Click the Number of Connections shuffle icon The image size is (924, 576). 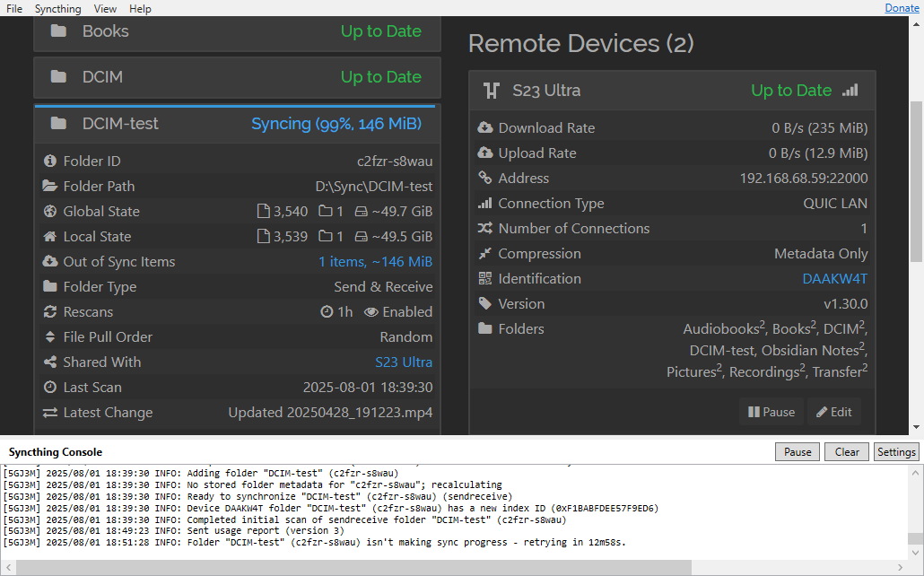point(485,228)
